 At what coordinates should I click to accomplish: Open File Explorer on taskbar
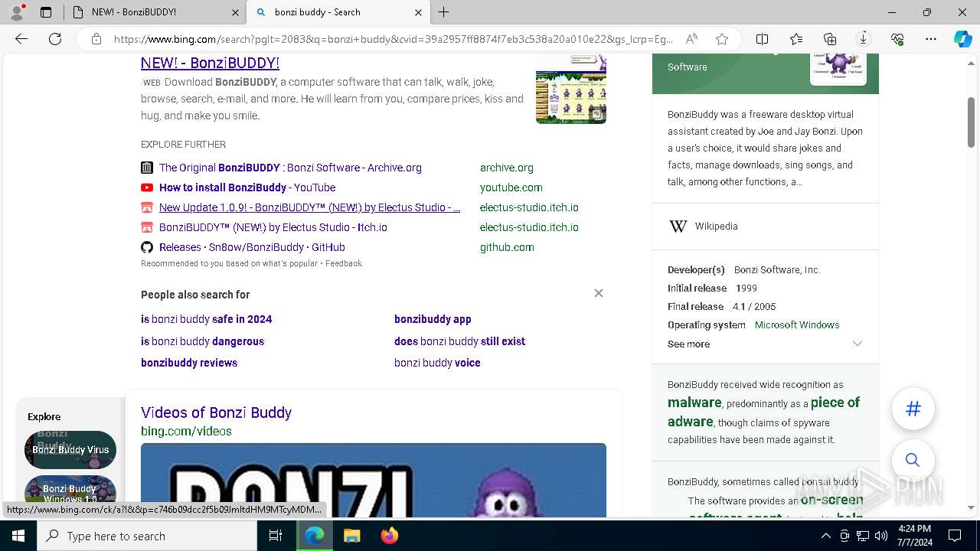351,536
